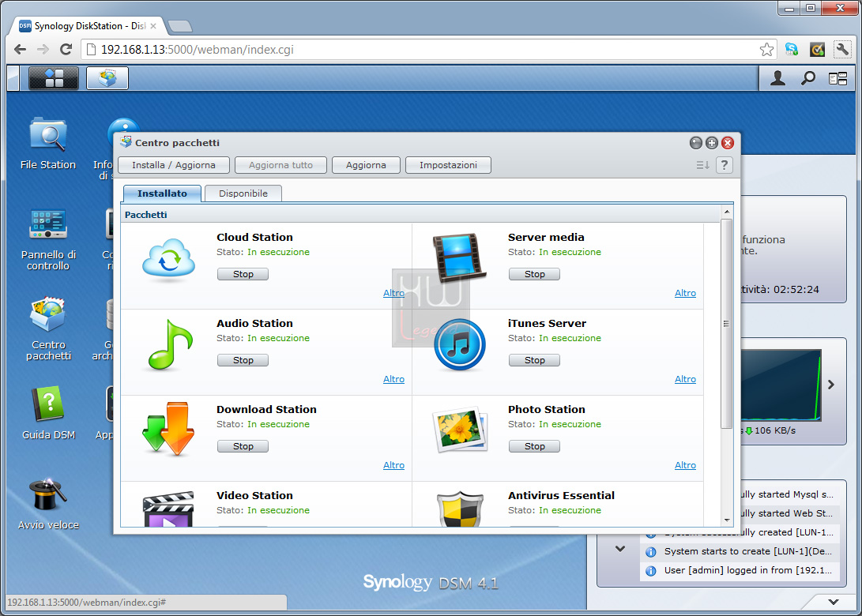862x616 pixels.
Task: Stop the Audio Station package
Action: pyautogui.click(x=243, y=360)
